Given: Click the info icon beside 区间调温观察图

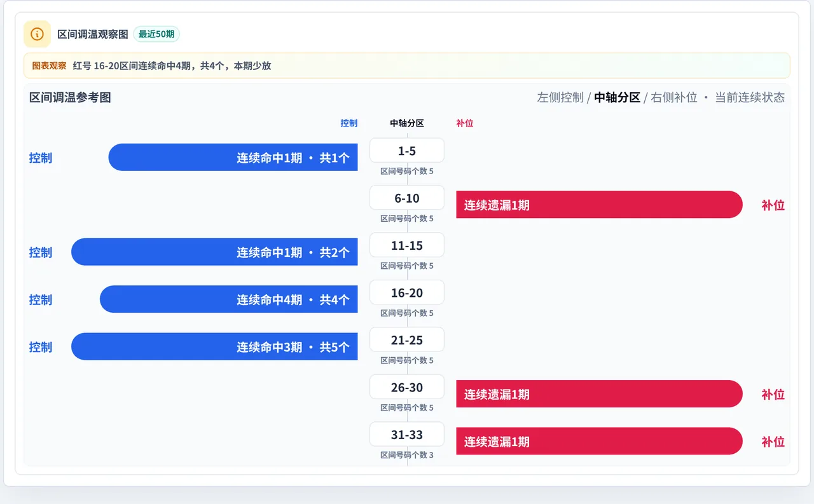Looking at the screenshot, I should coord(37,34).
